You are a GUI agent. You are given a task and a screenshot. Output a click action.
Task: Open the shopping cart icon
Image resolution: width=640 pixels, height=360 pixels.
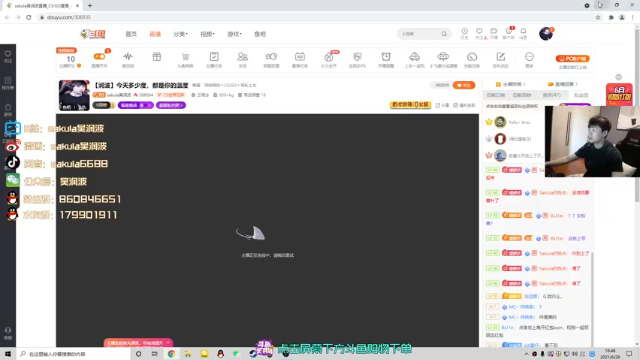(x=185, y=57)
